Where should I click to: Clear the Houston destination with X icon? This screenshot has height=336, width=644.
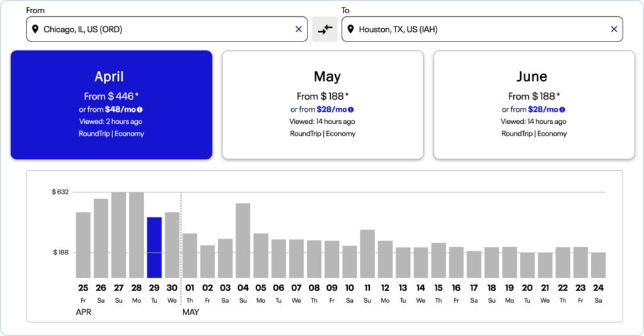coord(614,29)
